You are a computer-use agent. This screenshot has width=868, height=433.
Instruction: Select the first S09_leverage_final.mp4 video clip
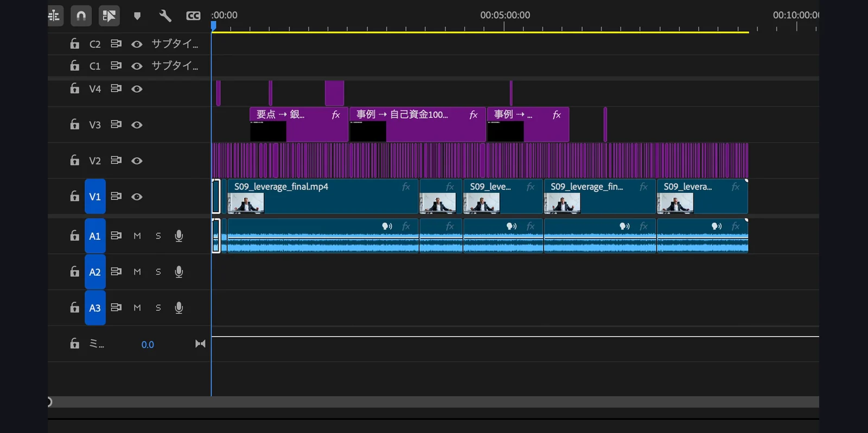coord(323,196)
